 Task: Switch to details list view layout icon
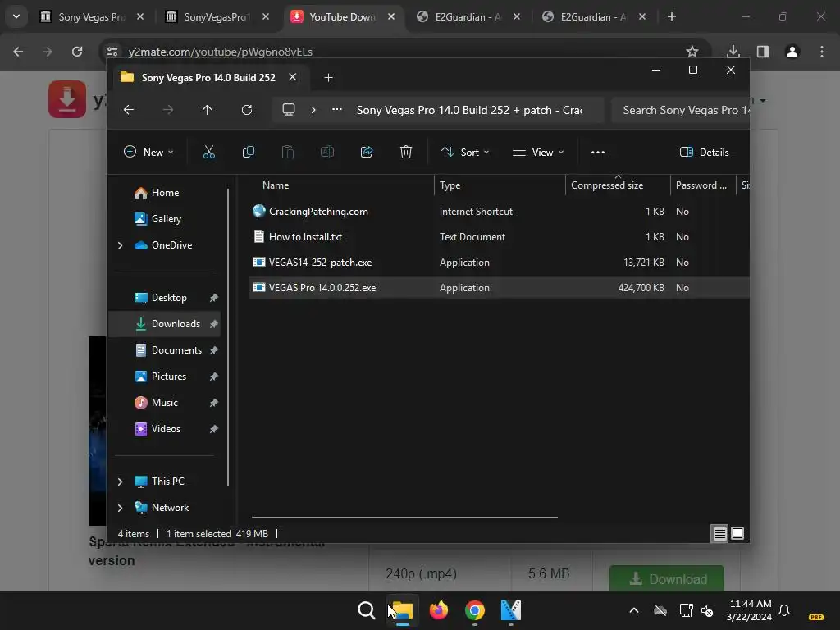pyautogui.click(x=719, y=533)
